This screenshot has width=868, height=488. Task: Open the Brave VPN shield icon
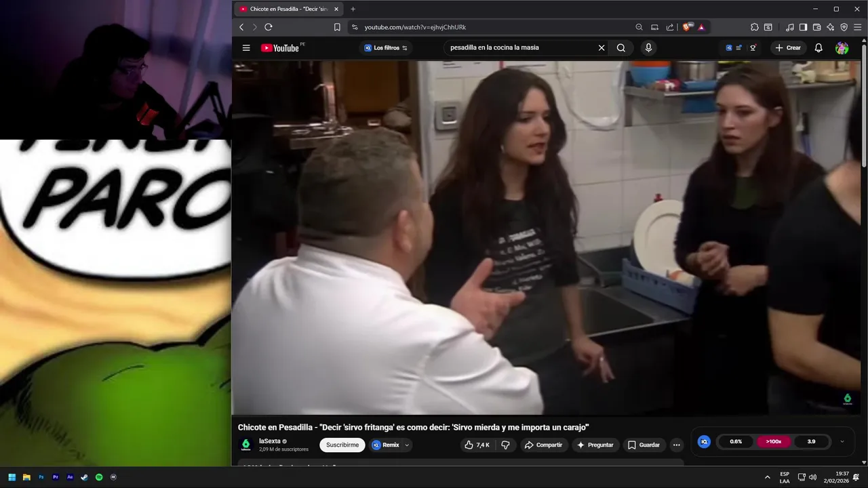[x=844, y=27]
